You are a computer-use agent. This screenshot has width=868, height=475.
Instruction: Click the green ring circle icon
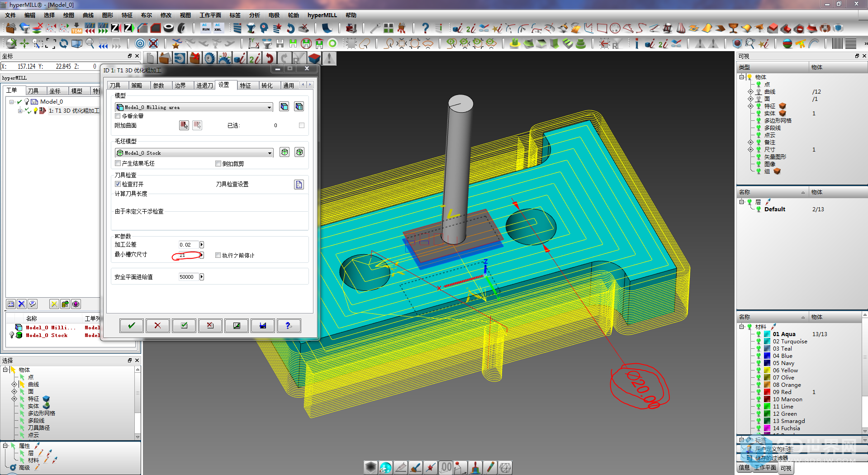tap(332, 43)
